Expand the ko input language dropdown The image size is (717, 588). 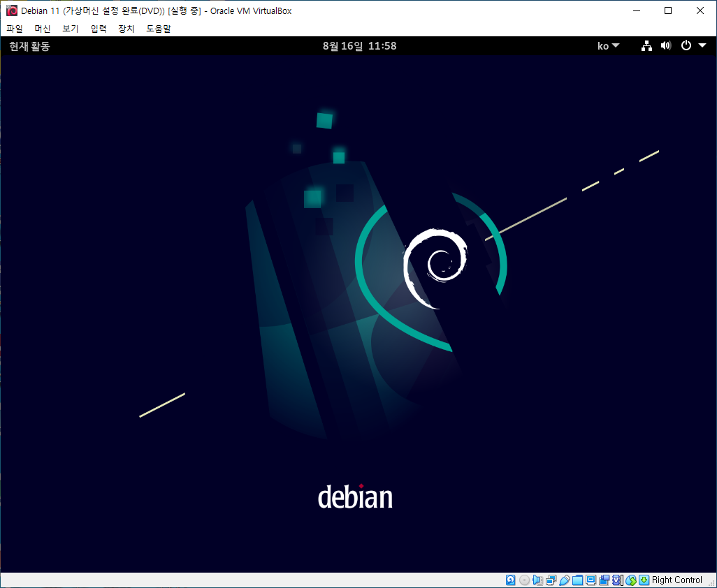(x=608, y=46)
